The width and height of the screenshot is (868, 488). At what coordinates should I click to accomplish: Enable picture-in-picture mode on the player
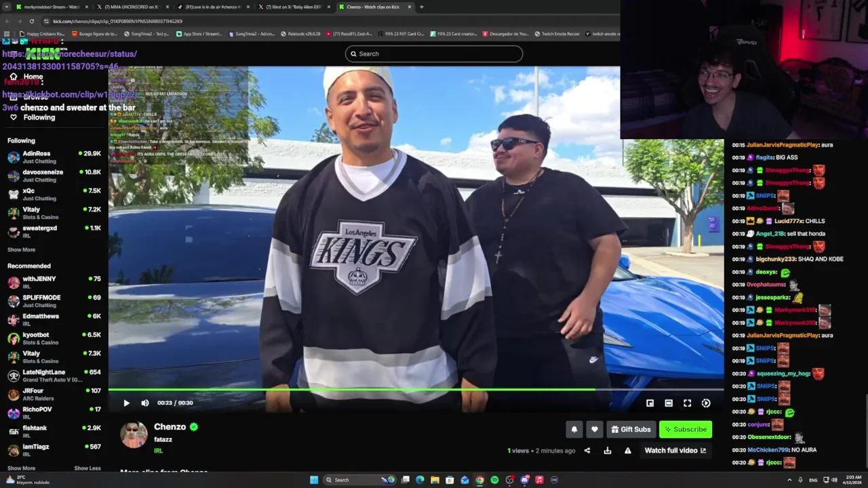pyautogui.click(x=650, y=403)
